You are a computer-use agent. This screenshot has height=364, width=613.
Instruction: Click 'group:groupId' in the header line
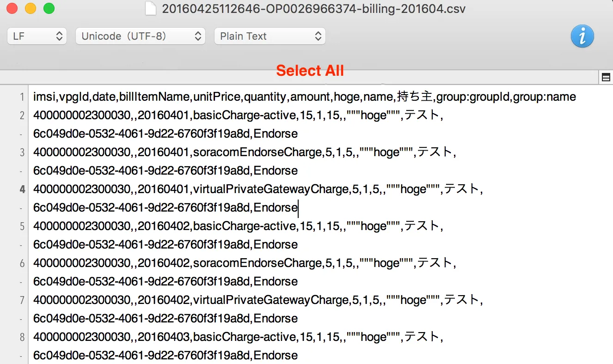473,97
